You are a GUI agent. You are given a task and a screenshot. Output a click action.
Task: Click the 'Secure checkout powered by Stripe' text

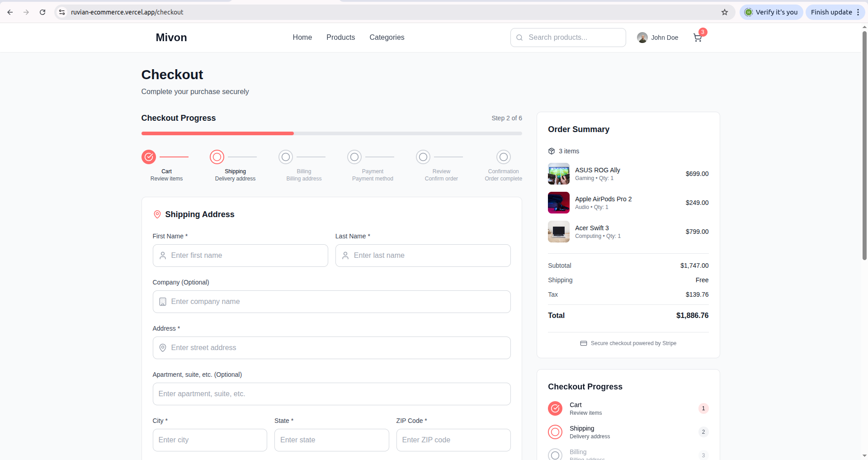click(633, 343)
